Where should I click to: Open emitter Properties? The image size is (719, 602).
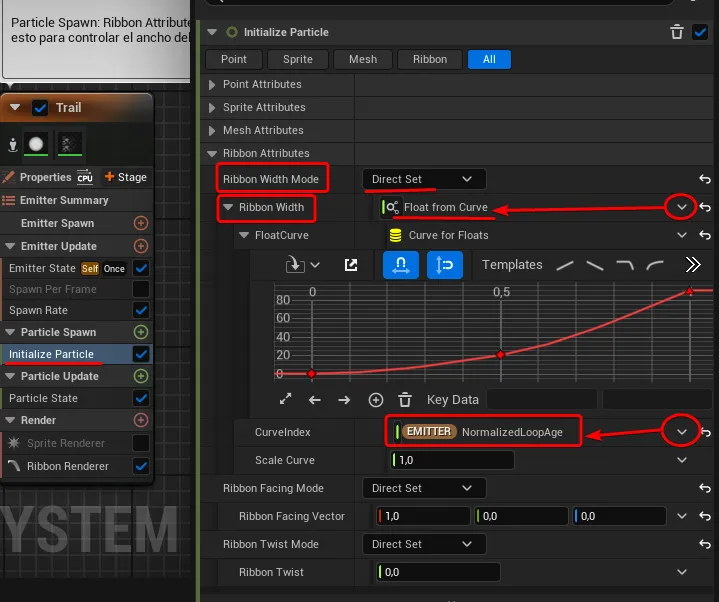45,177
